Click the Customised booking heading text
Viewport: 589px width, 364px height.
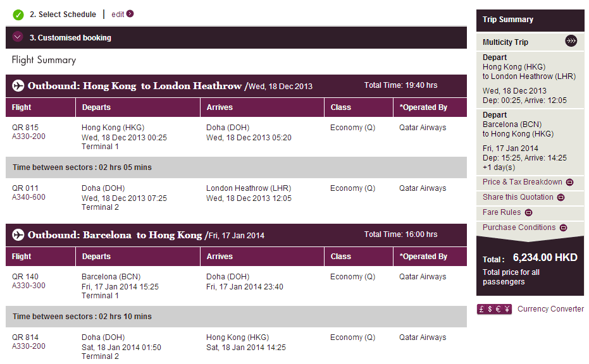point(70,38)
